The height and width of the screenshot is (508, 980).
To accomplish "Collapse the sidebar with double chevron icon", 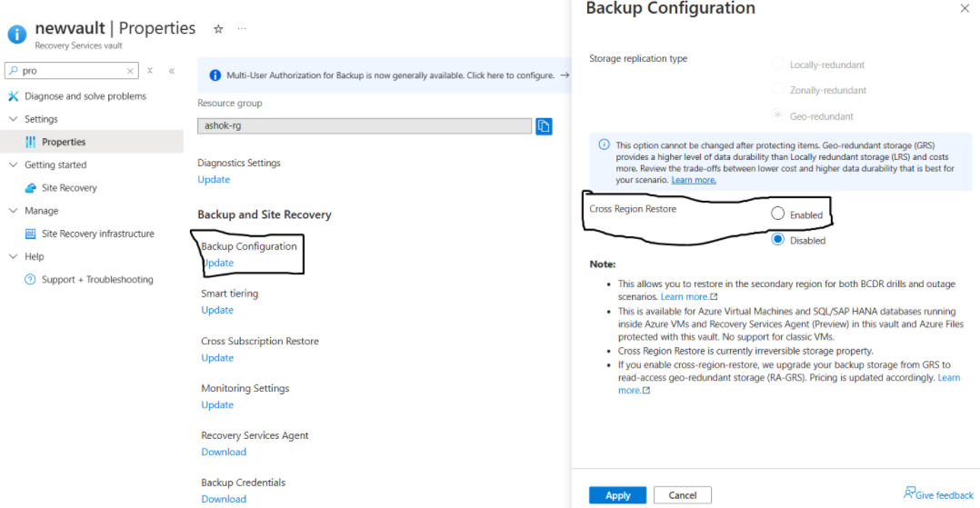I will 171,71.
